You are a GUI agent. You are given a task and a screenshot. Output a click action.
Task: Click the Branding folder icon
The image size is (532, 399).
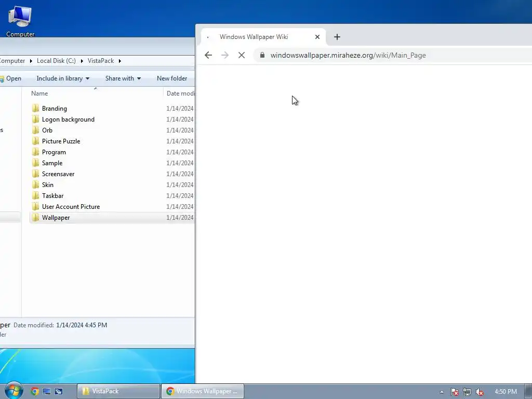pyautogui.click(x=36, y=108)
